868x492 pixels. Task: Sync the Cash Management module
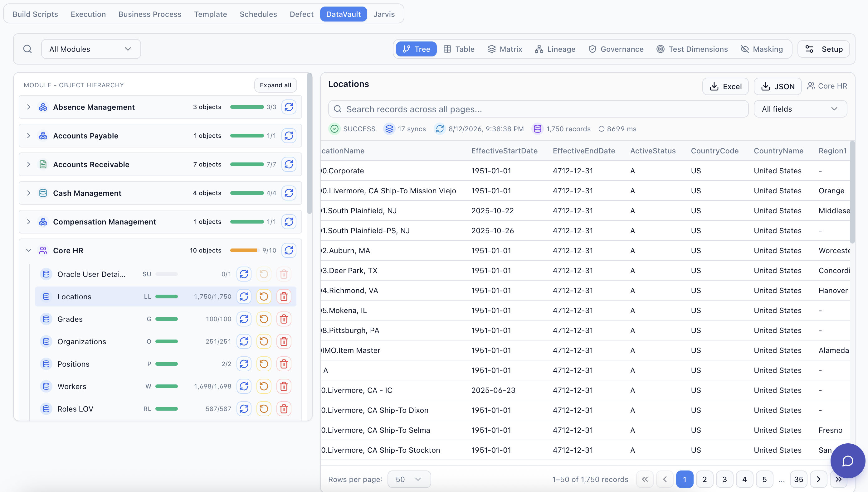(289, 193)
